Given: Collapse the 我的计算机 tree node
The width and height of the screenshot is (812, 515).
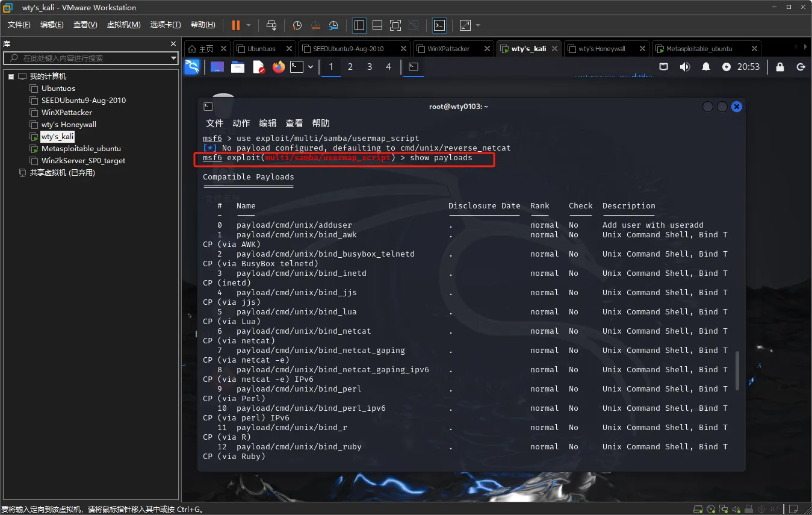Looking at the screenshot, I should [11, 76].
